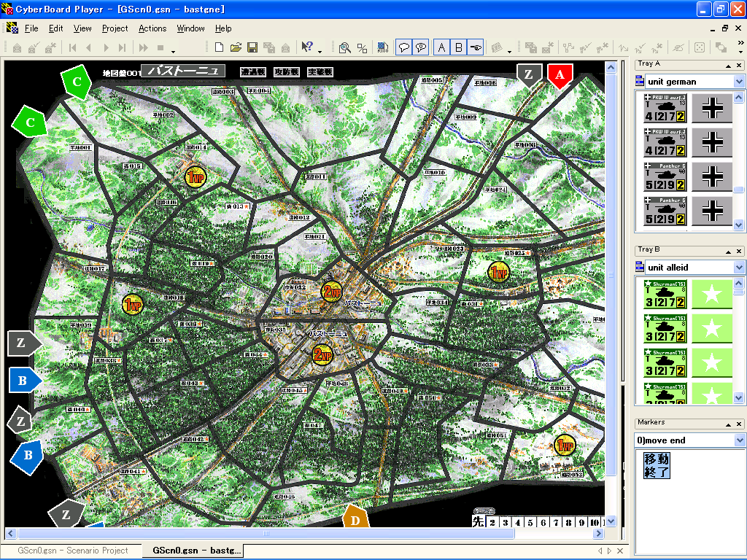
Task: Close the Tray A panel
Action: (739, 65)
